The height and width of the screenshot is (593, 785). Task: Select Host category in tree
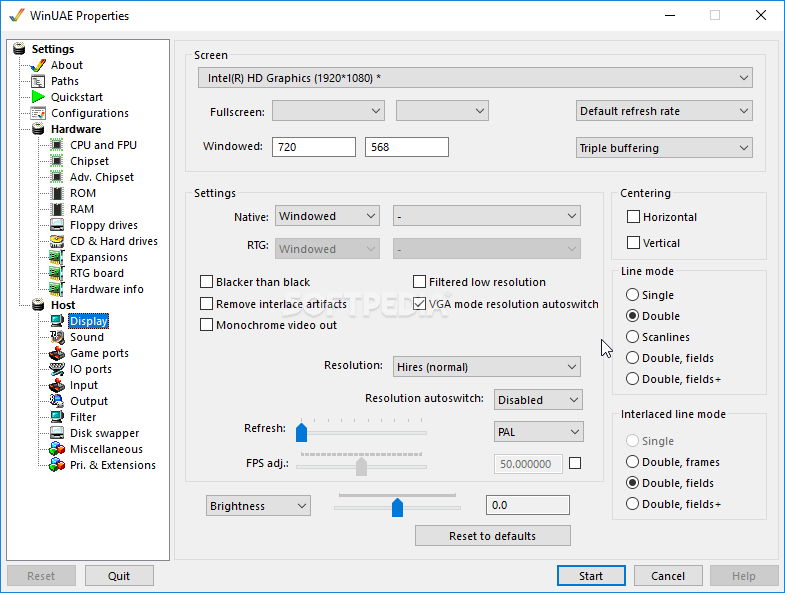click(x=63, y=305)
